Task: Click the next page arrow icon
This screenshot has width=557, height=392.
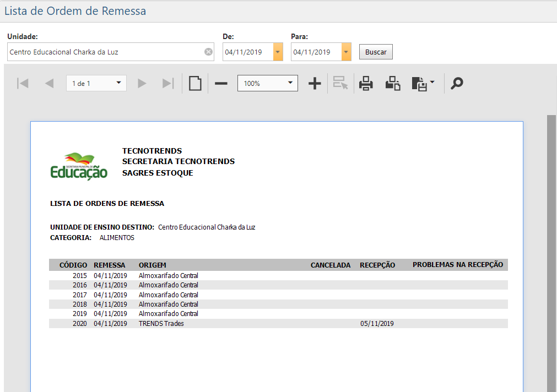Action: click(142, 83)
